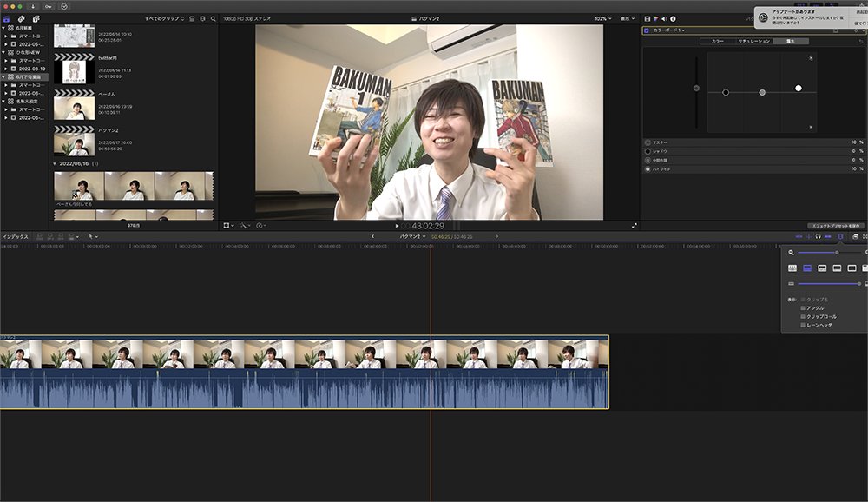Toggle audio skimming in the timeline
Image resolution: width=868 pixels, height=502 pixels.
(809, 236)
